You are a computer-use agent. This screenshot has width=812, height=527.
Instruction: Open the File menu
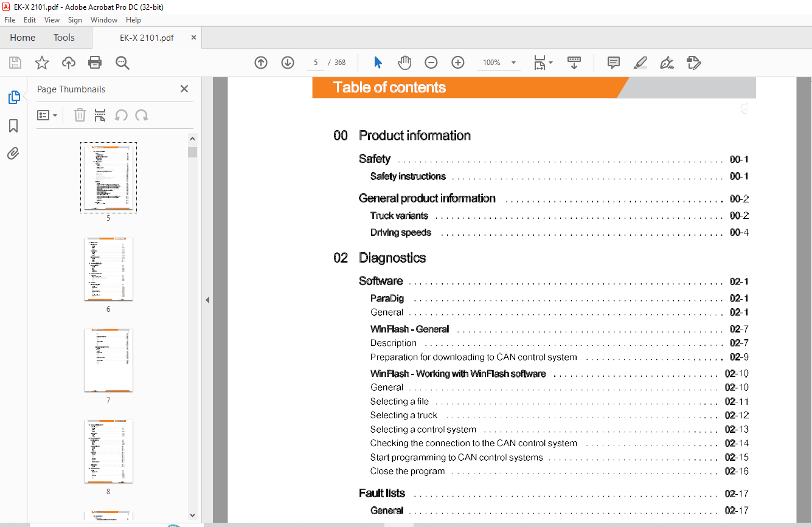(10, 20)
